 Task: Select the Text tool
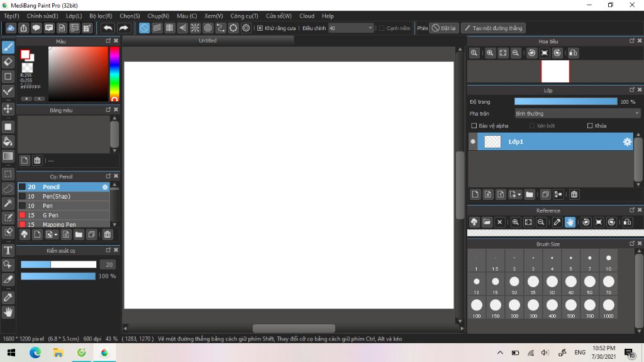click(8, 250)
